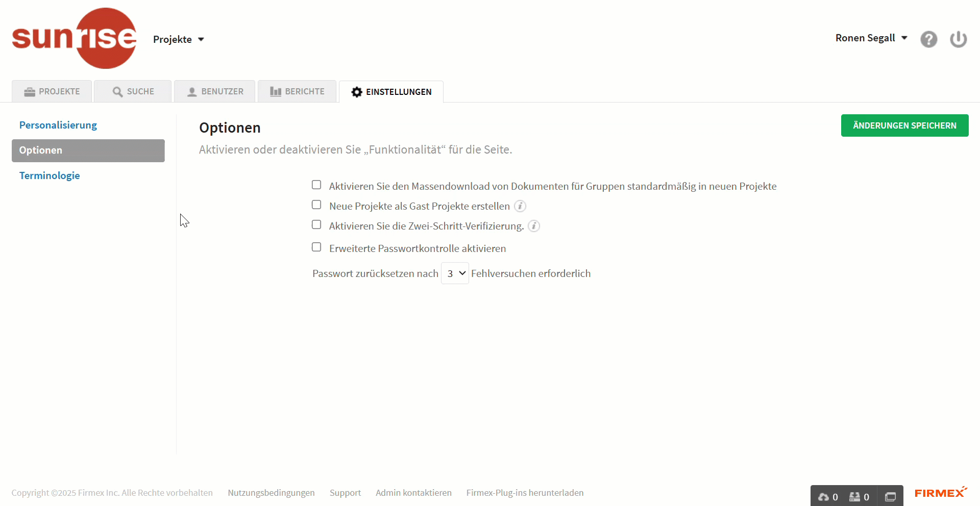Click Admin kontaktieren footer link
Image resolution: width=980 pixels, height=506 pixels.
[413, 493]
